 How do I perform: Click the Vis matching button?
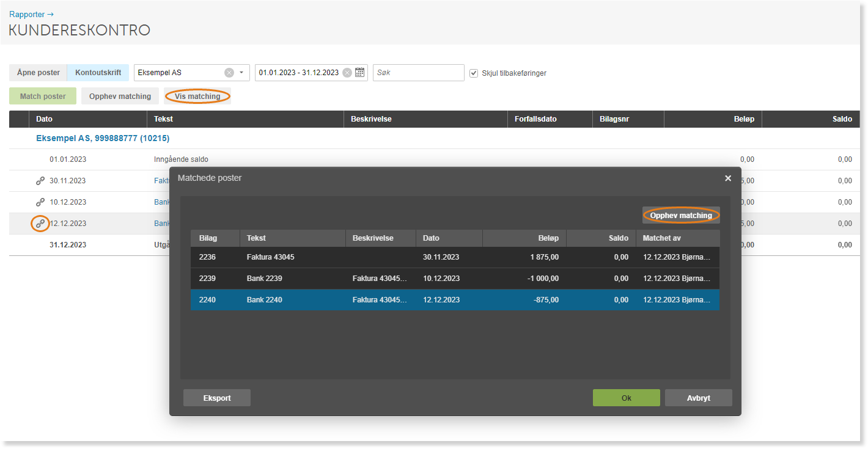pyautogui.click(x=197, y=97)
